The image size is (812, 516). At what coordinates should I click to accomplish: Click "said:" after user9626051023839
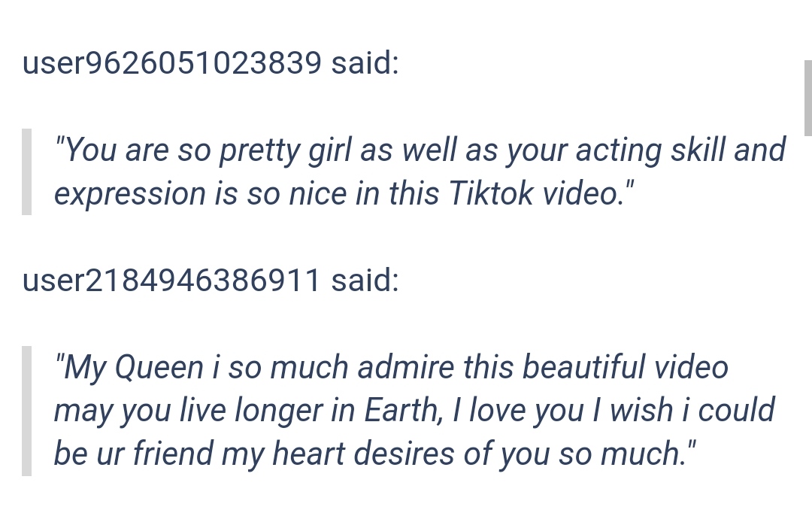365,62
